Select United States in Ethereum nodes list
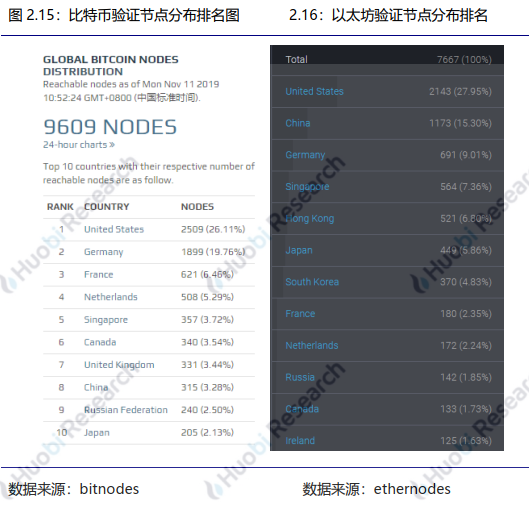The image size is (529, 505). [314, 91]
